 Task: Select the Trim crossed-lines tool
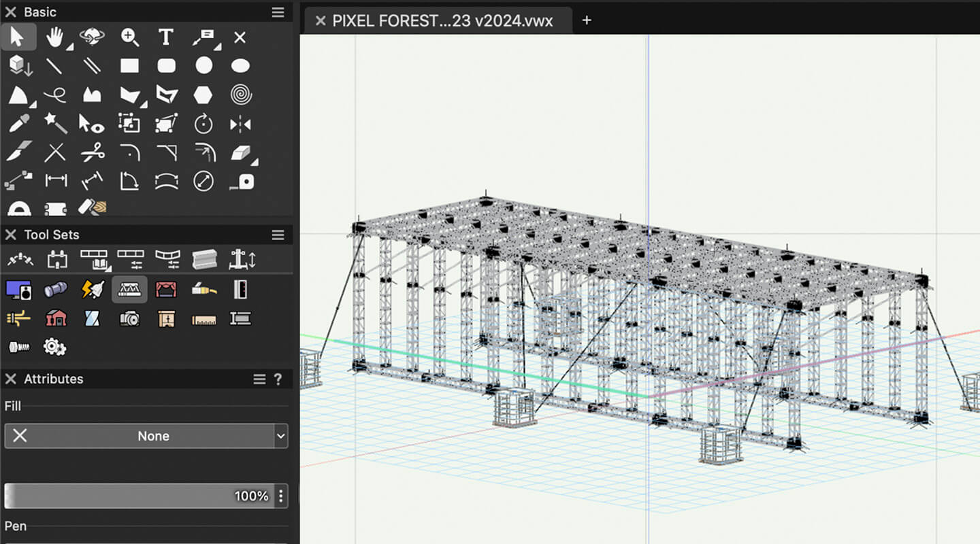click(54, 152)
